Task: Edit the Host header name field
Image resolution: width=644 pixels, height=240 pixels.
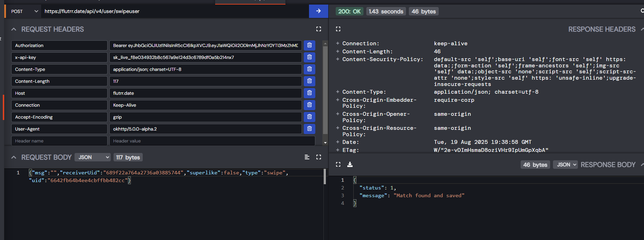Action: click(59, 93)
